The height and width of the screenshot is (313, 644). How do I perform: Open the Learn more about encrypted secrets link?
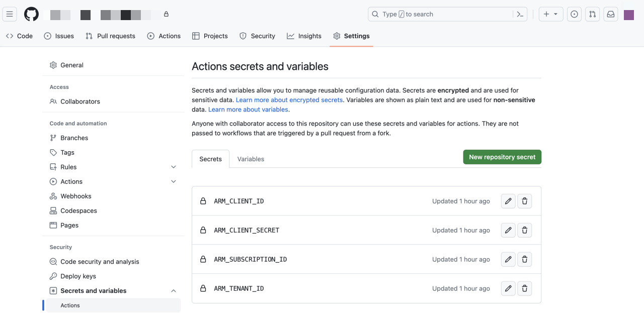(x=289, y=99)
